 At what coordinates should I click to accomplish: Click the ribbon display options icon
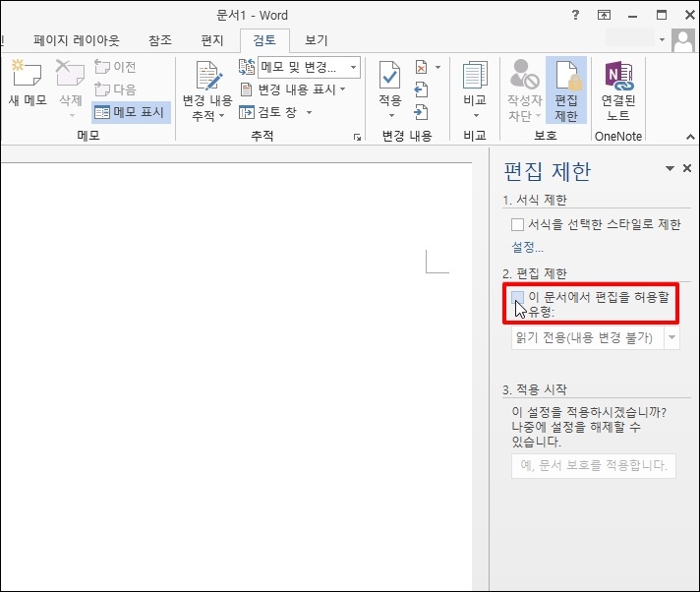click(x=604, y=15)
